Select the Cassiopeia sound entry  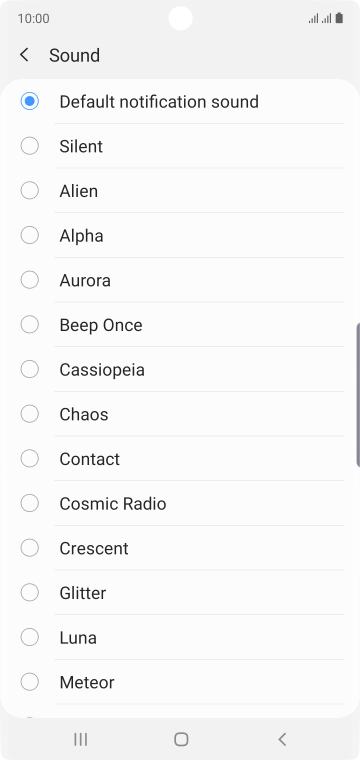click(x=180, y=369)
